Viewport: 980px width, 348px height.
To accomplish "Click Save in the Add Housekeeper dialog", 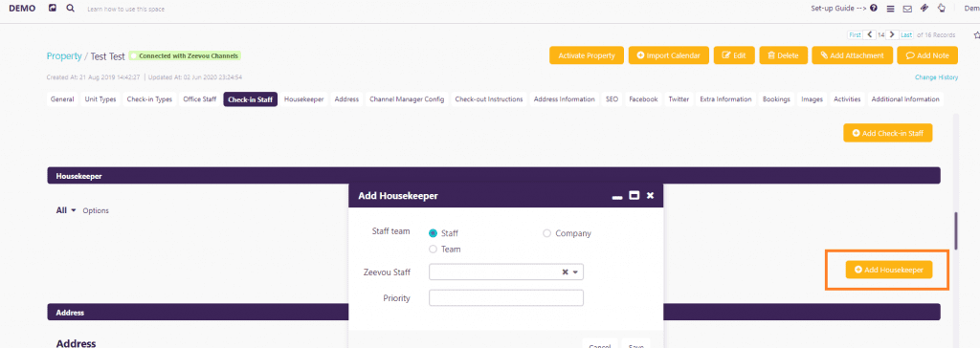I will pyautogui.click(x=636, y=344).
